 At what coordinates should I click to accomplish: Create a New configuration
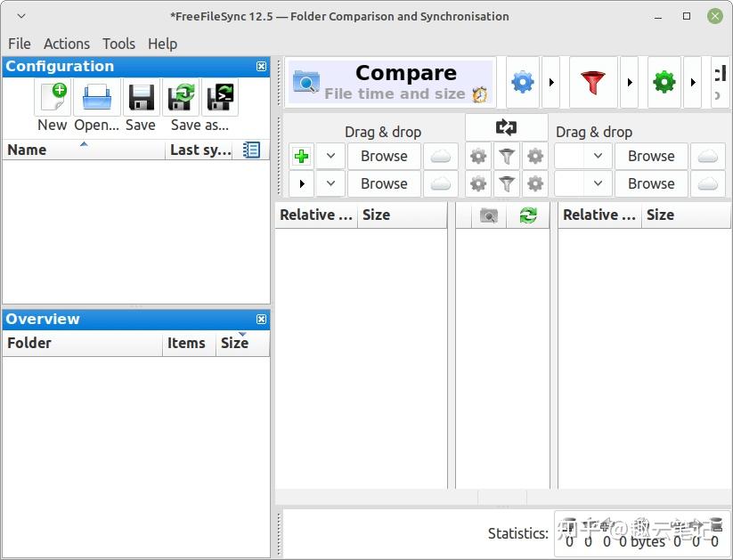[53, 97]
